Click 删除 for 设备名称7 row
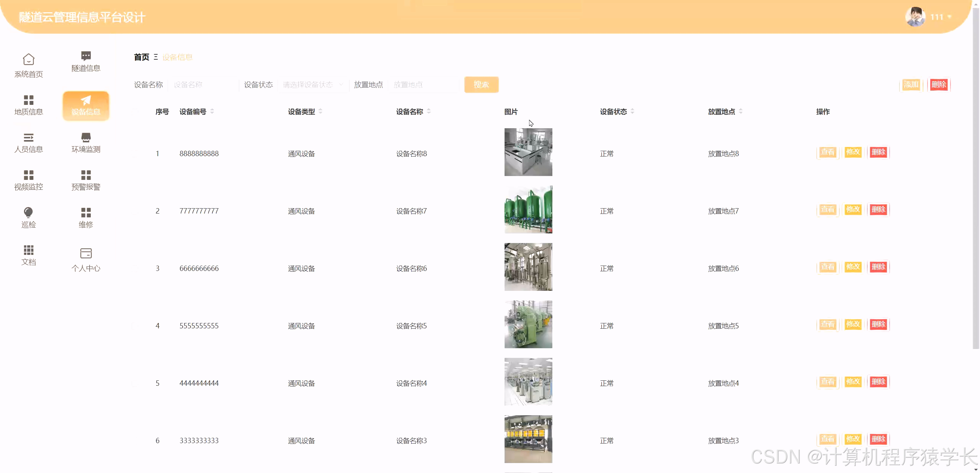The image size is (980, 473). coord(878,210)
